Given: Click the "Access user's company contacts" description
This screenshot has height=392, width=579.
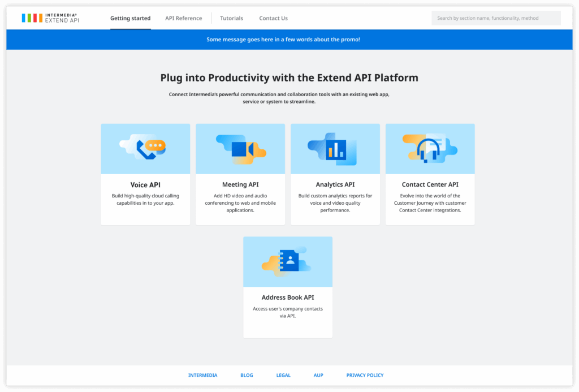Looking at the screenshot, I should point(288,312).
